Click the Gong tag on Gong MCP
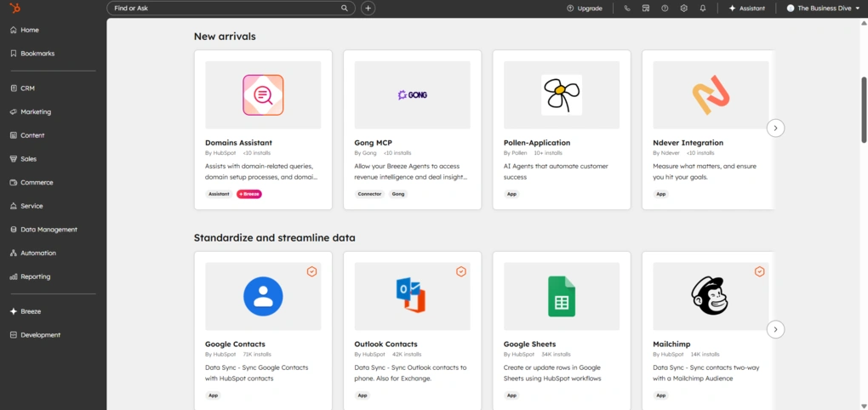 click(x=398, y=194)
